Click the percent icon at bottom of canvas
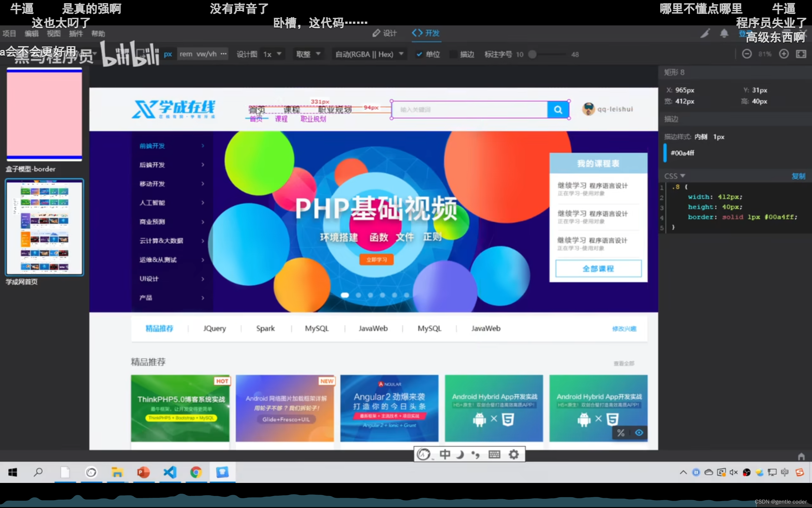The height and width of the screenshot is (508, 812). click(621, 433)
